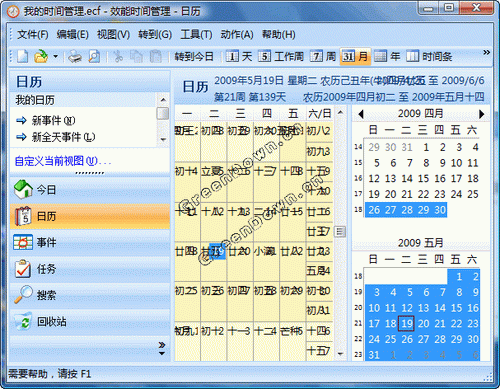Select the 芒种 5 day cell in last row

coord(292,342)
